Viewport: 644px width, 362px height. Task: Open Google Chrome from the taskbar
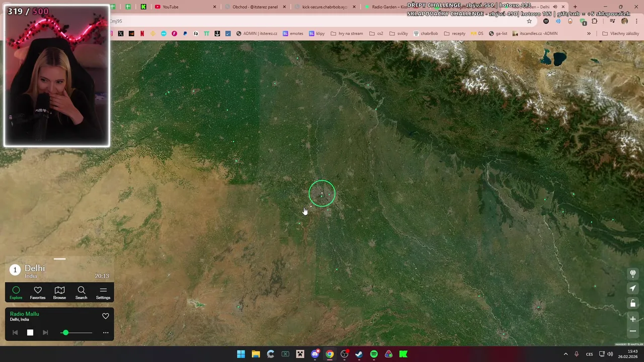coord(330,354)
